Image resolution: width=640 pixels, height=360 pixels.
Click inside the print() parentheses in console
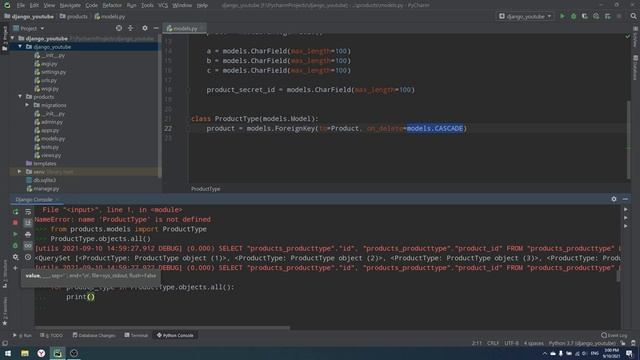(x=91, y=297)
